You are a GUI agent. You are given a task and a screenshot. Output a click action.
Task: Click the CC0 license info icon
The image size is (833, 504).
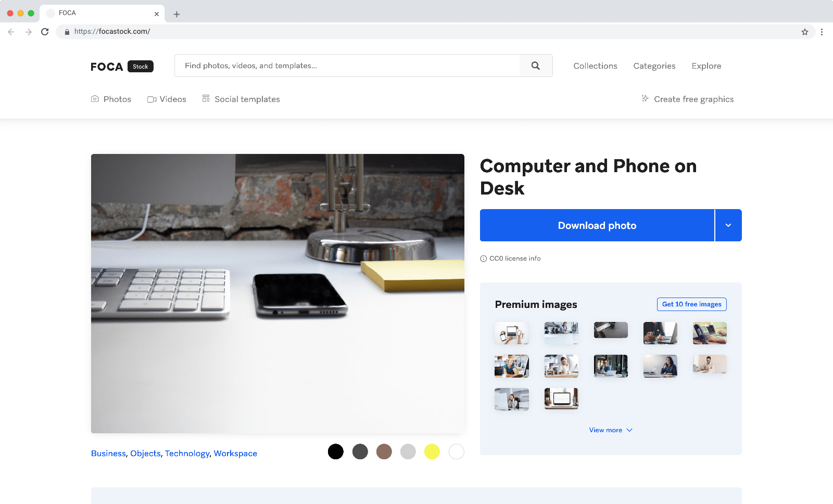483,259
